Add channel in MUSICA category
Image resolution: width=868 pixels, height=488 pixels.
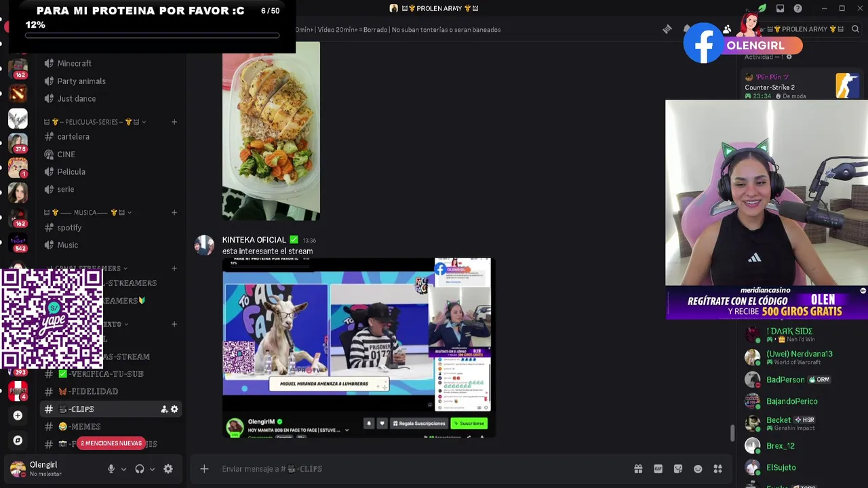pos(174,212)
